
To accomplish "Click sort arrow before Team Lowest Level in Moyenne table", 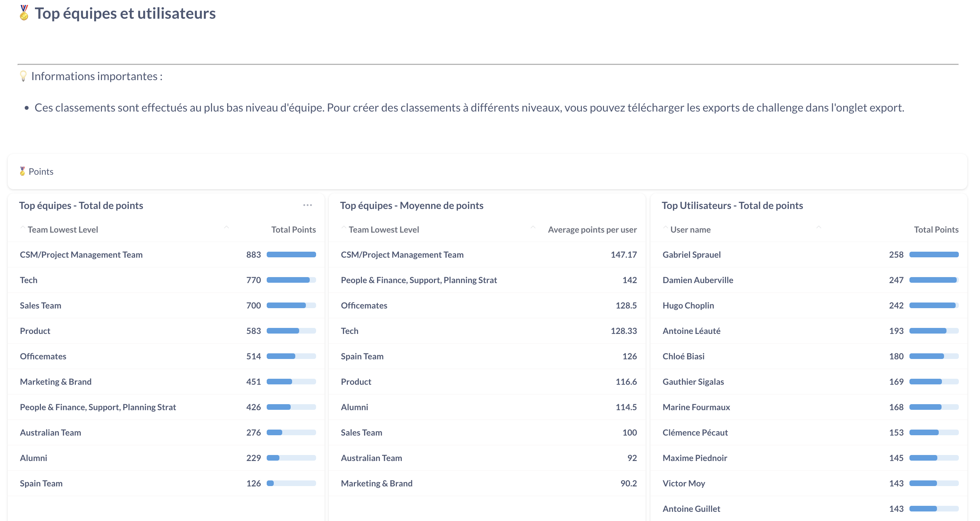I will 344,228.
